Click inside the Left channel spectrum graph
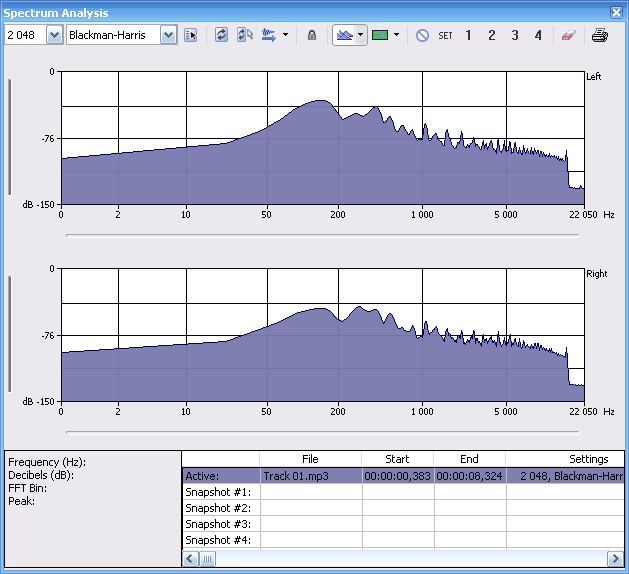629x574 pixels. [323, 138]
